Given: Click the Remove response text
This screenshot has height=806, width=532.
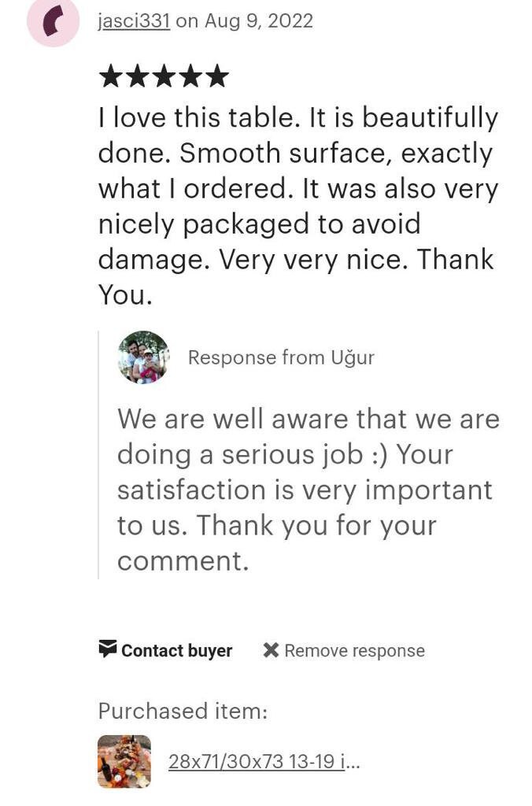Looking at the screenshot, I should click(x=355, y=651).
